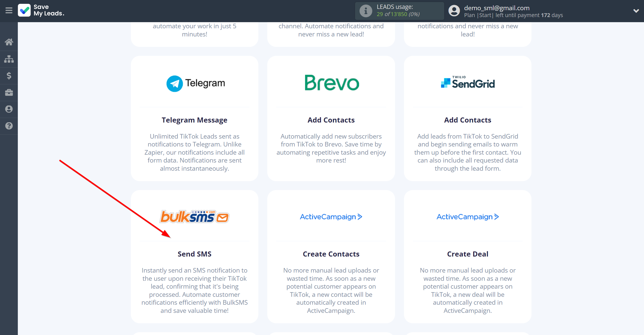Click the plan payment days text
Image resolution: width=644 pixels, height=335 pixels.
point(513,15)
